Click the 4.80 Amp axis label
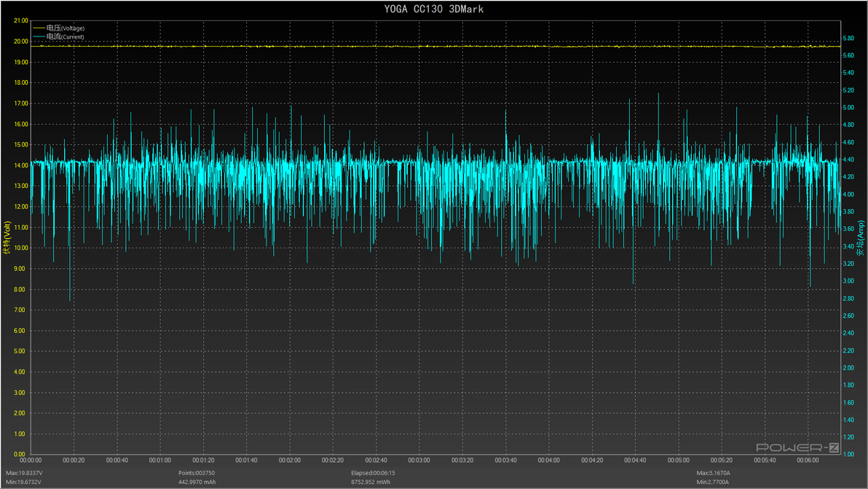This screenshot has width=868, height=489. 848,125
